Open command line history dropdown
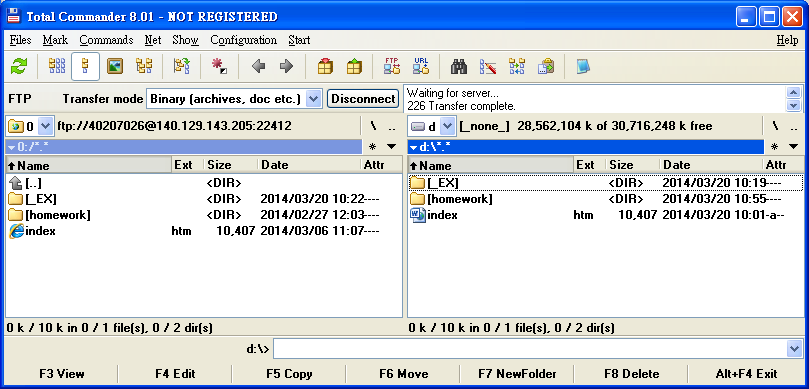 (x=795, y=349)
